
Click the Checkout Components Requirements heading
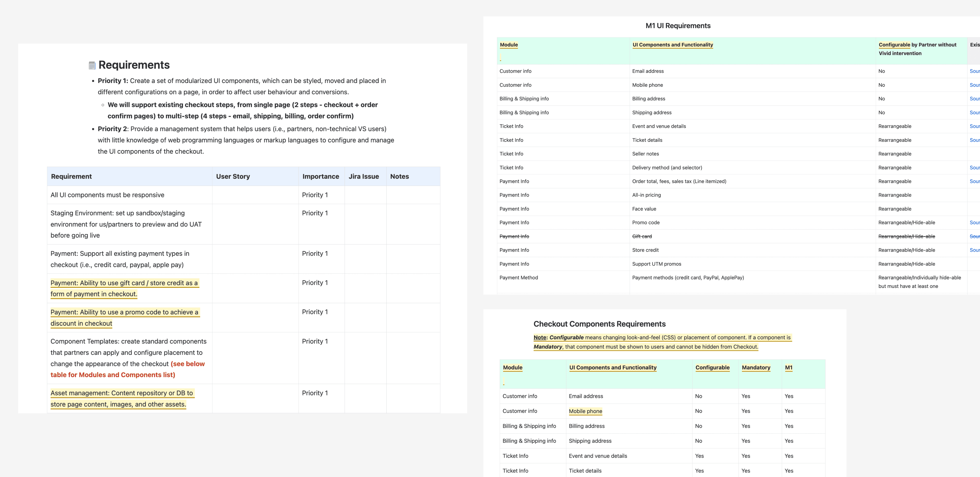click(x=600, y=324)
